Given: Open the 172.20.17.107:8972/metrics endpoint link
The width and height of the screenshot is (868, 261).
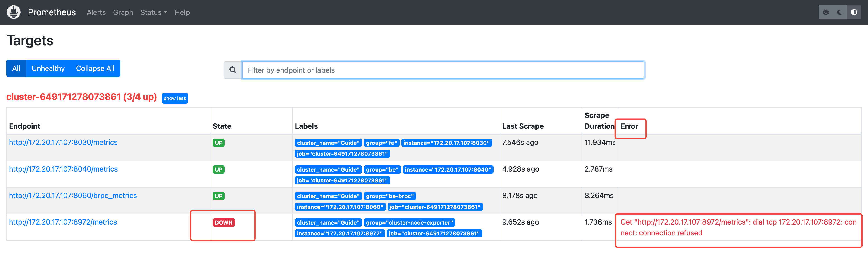Looking at the screenshot, I should [63, 222].
